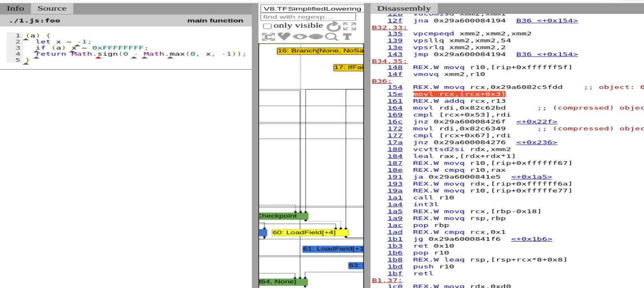Enable the 'only visible' checkbox

click(x=267, y=26)
